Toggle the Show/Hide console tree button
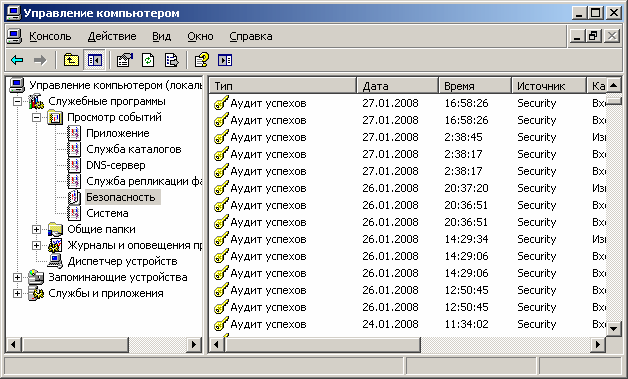The image size is (628, 379). pos(95,60)
